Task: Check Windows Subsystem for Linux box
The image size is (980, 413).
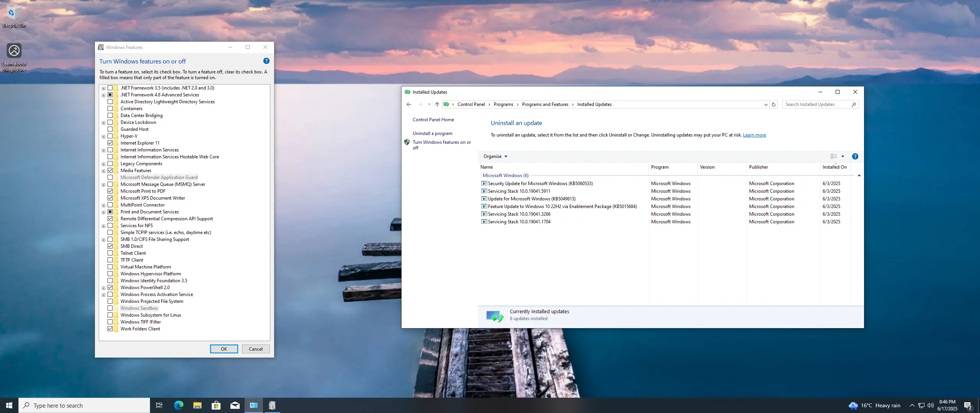Action: point(110,315)
